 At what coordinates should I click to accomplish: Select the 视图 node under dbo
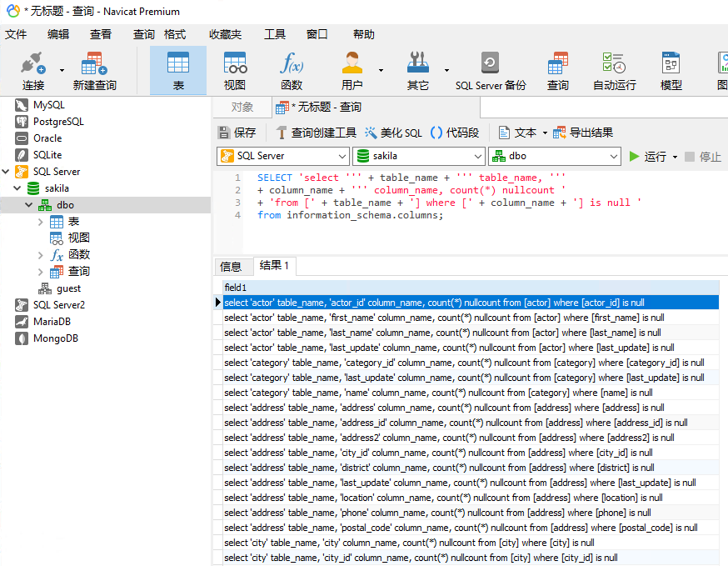pos(78,238)
